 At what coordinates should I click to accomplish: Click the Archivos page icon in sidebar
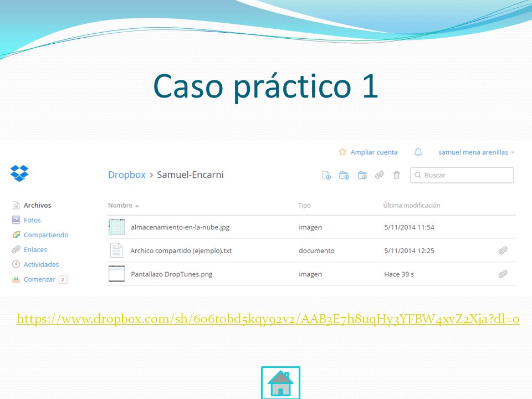point(16,205)
